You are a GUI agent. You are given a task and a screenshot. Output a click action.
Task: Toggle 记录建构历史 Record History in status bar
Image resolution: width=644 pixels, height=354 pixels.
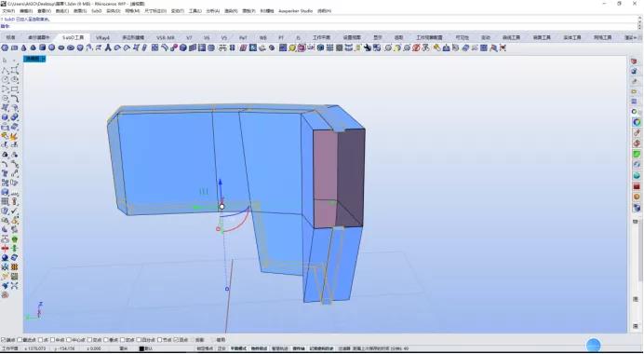pos(322,348)
